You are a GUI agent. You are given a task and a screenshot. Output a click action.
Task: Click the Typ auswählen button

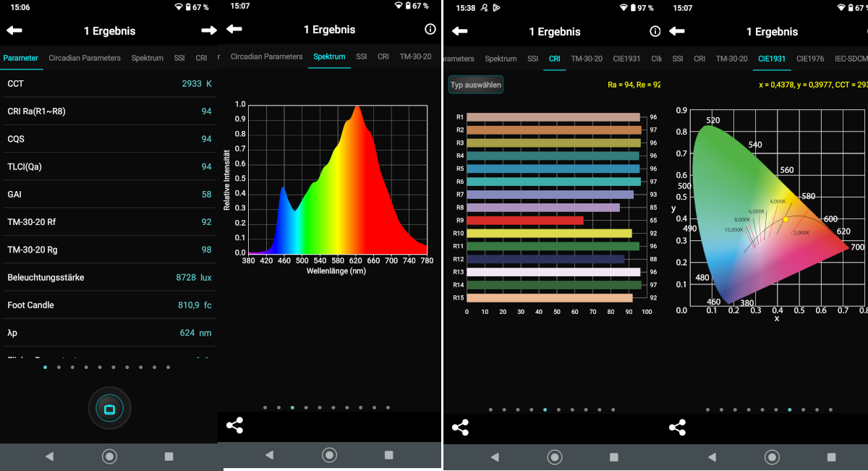(x=476, y=85)
